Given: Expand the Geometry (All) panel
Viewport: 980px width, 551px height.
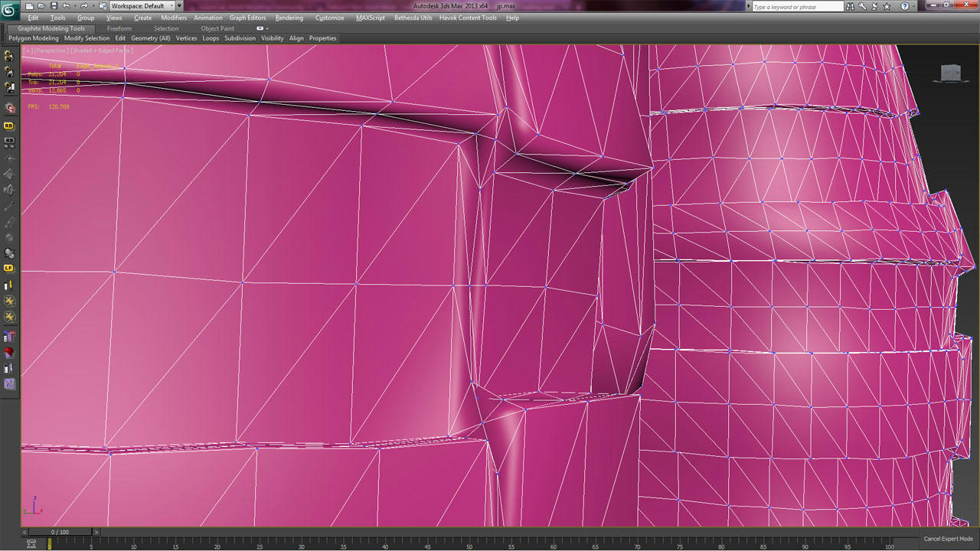Looking at the screenshot, I should tap(150, 38).
